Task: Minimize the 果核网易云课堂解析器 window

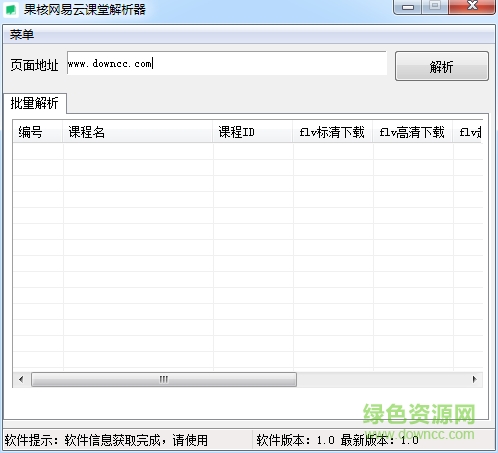Action: pos(407,7)
